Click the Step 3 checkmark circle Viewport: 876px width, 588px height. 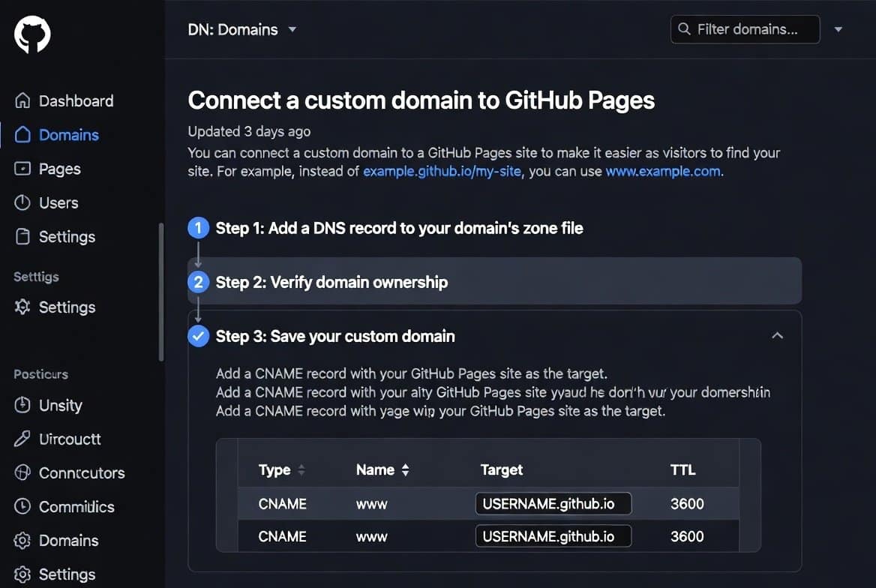point(197,336)
